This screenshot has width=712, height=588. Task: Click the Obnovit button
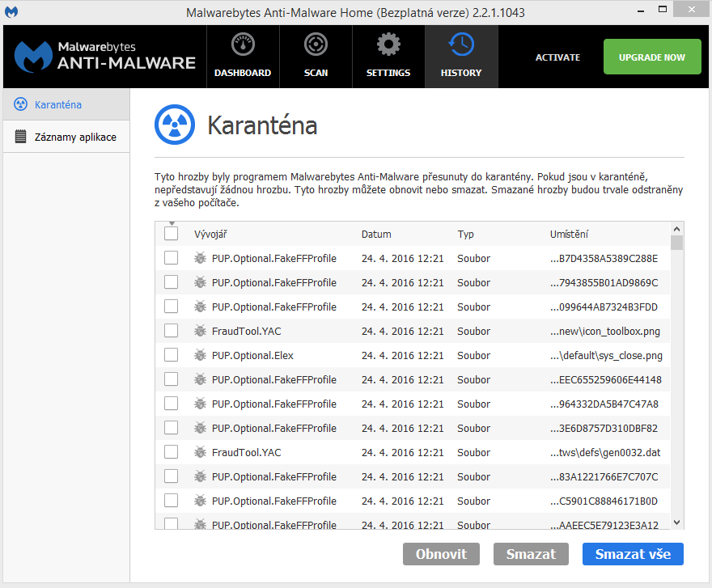point(441,554)
